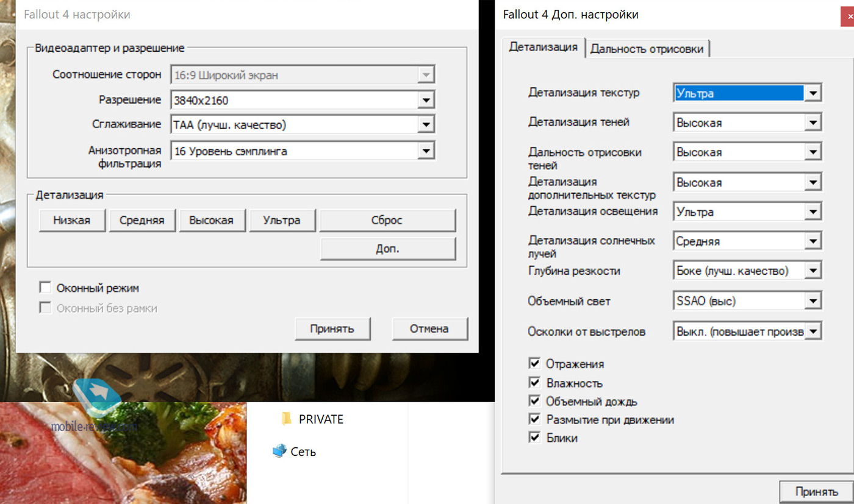Expand the Глубина резкости dropdown
This screenshot has width=854, height=504.
[812, 271]
